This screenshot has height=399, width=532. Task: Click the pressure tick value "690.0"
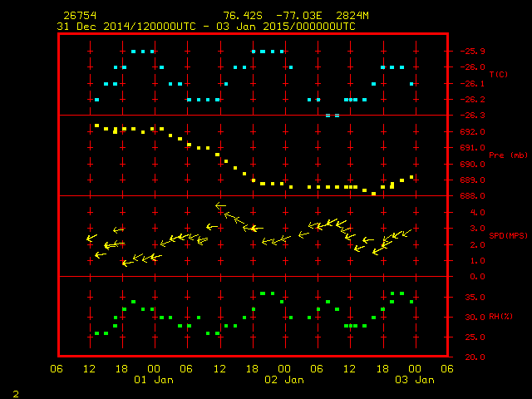coord(472,164)
